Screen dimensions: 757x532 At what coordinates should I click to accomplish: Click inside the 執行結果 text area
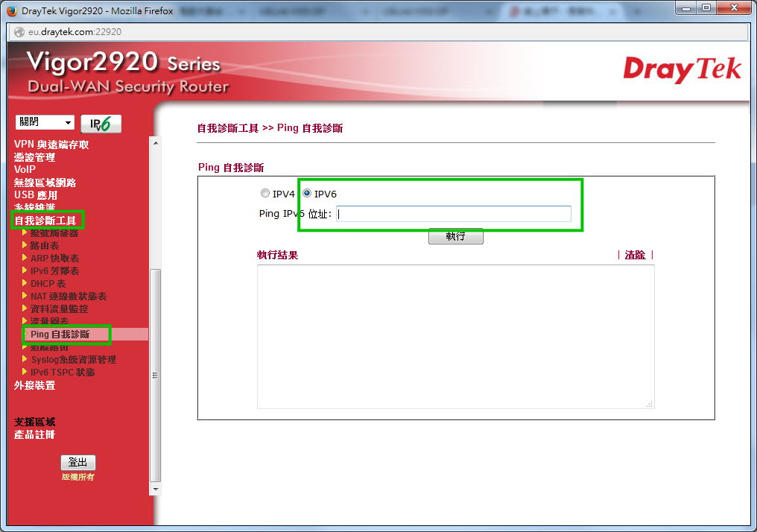(456, 337)
